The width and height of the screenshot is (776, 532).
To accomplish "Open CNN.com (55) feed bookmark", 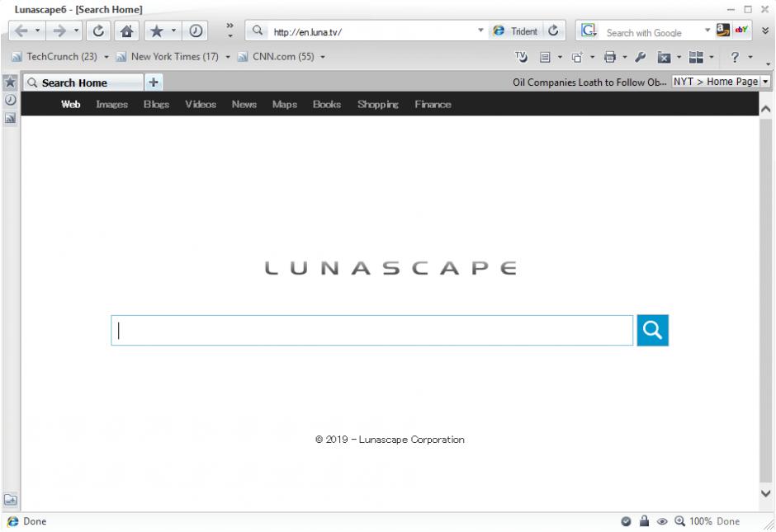I will 276,57.
